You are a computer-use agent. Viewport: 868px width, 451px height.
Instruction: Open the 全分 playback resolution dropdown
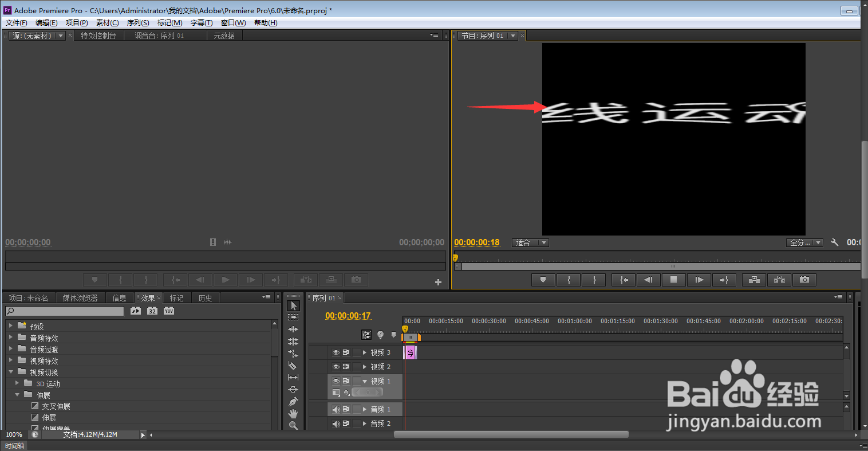(804, 242)
